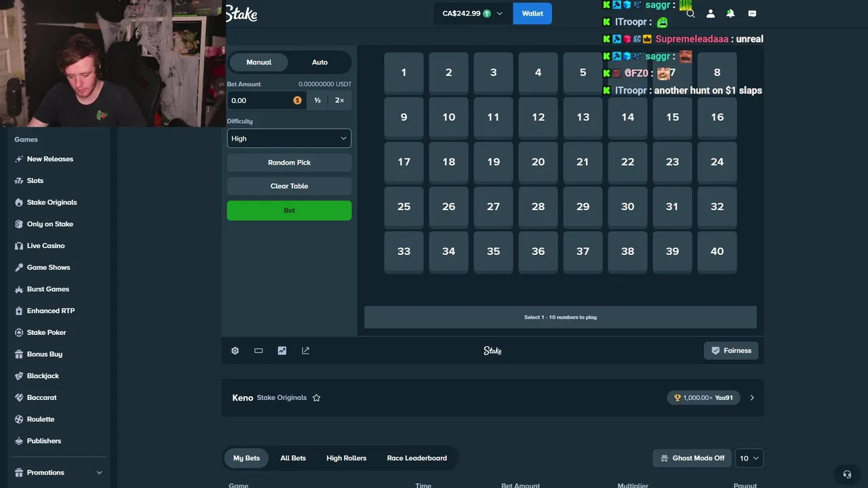
Task: Open game settings gear icon
Action: click(235, 350)
